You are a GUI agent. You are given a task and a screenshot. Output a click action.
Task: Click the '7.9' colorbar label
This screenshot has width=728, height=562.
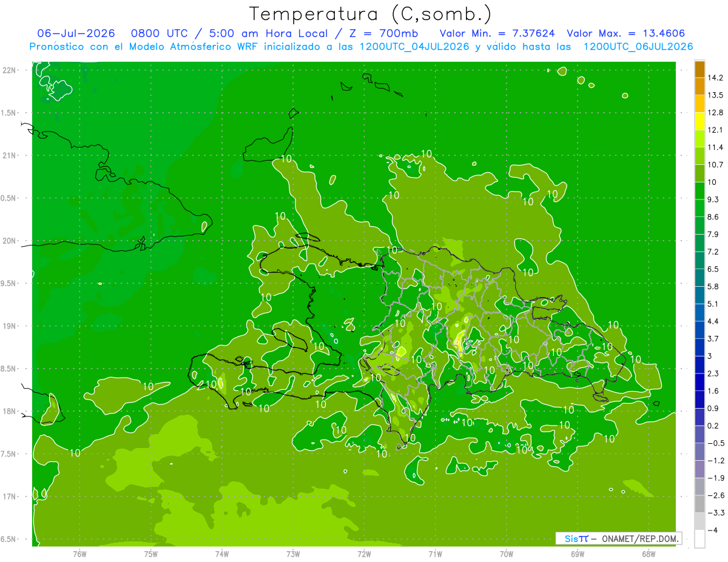click(713, 234)
